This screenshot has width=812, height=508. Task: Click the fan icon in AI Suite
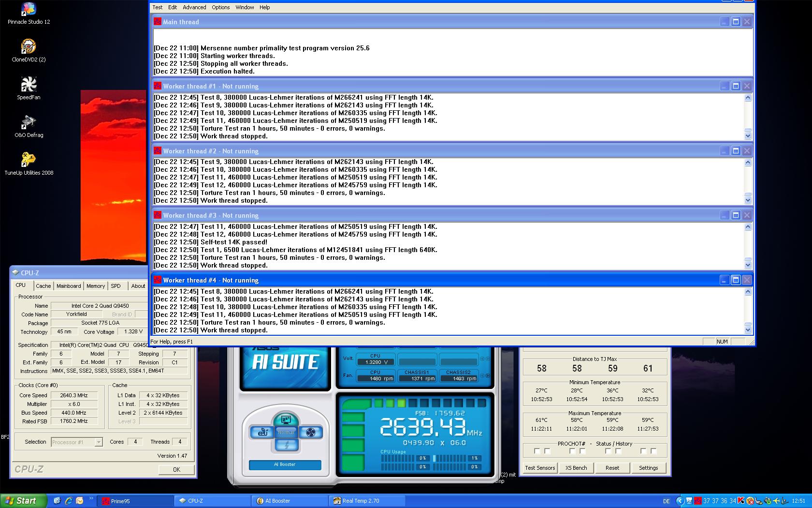point(311,432)
